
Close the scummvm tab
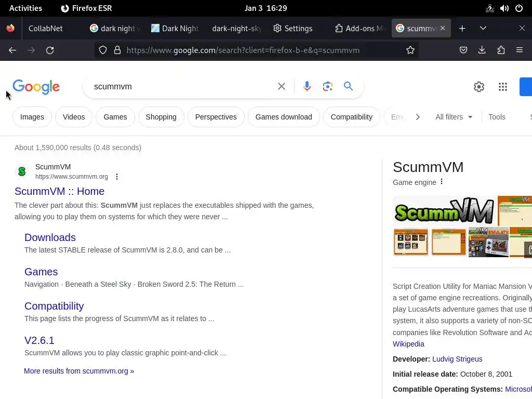click(x=443, y=28)
